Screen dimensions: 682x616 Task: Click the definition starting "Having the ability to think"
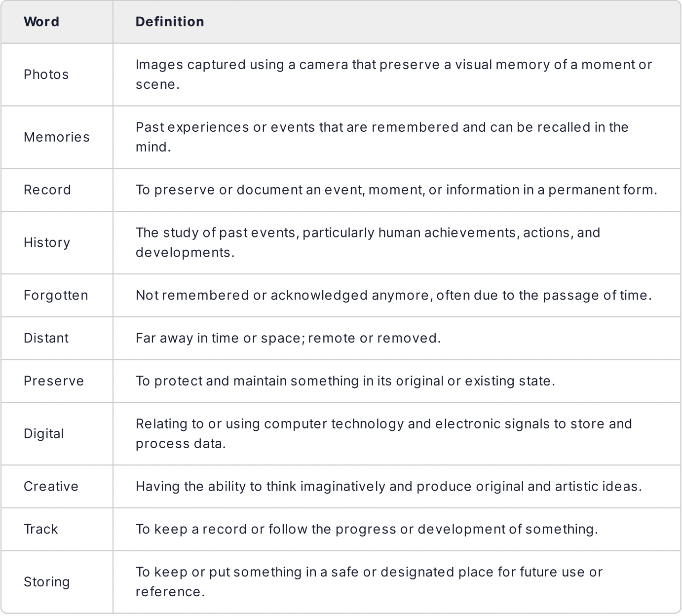click(388, 487)
